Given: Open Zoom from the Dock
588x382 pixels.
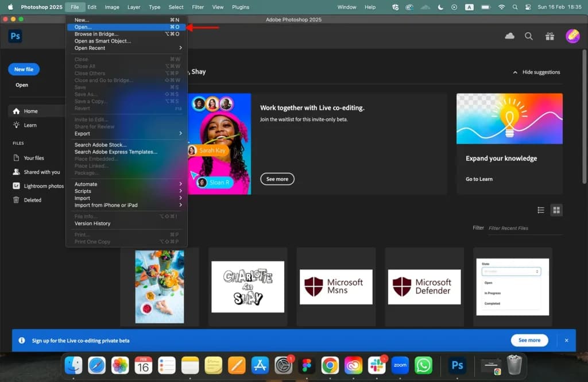Looking at the screenshot, I should 400,365.
